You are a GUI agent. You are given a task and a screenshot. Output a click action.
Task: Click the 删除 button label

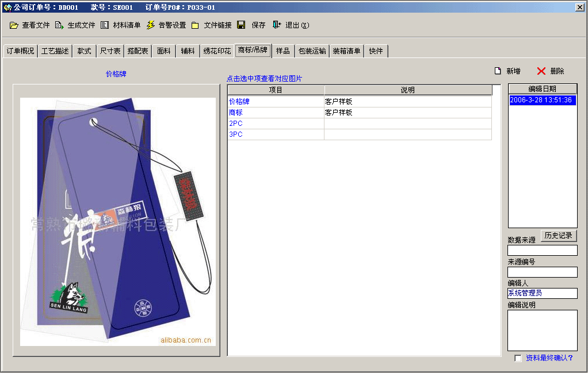point(557,71)
